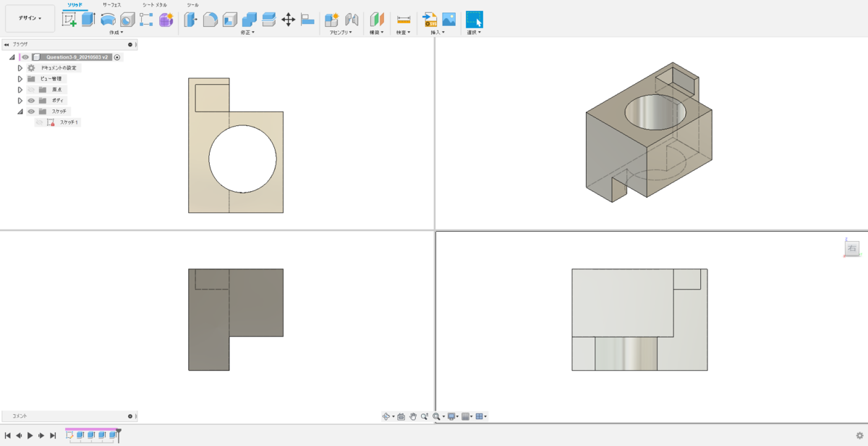Click the Insert Canvas image icon
Screen dimensions: 868x446
click(449, 20)
